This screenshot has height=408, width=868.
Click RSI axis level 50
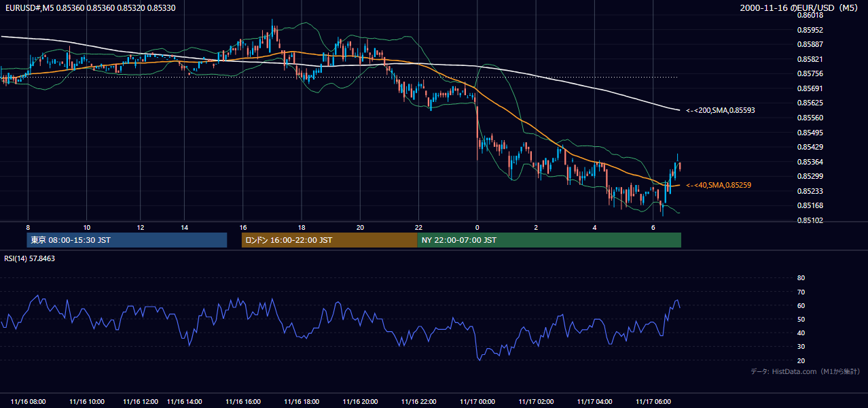pyautogui.click(x=801, y=319)
